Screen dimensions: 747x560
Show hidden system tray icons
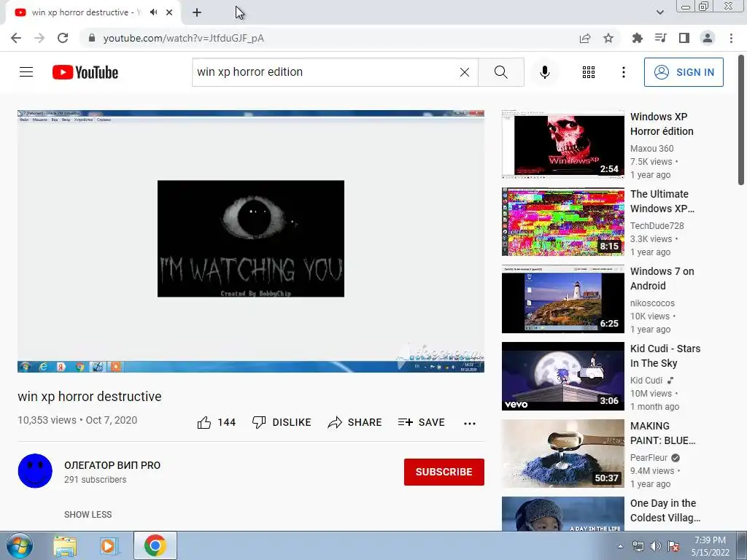pos(620,546)
